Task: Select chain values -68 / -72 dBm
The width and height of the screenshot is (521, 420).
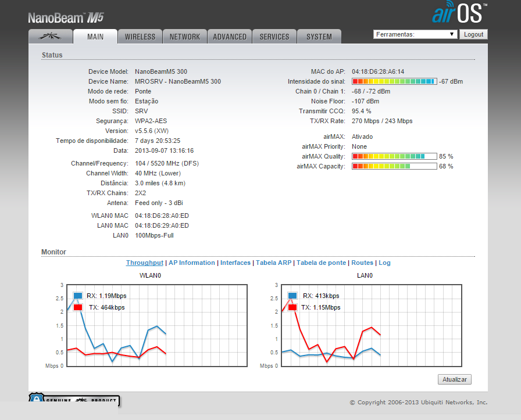Action: tap(371, 91)
